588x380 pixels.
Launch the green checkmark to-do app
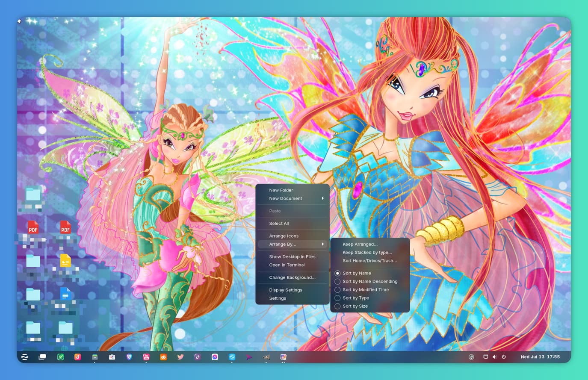click(61, 357)
